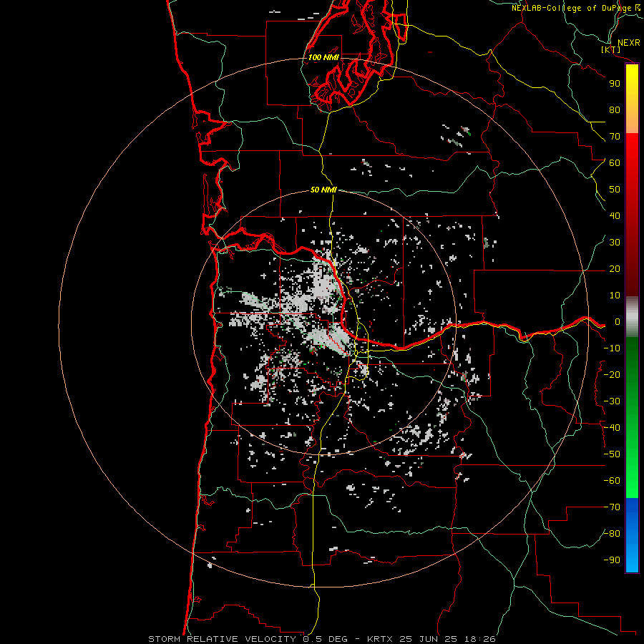This screenshot has height=644, width=644.
Task: Click the NEXR label above the color scale
Action: pyautogui.click(x=629, y=43)
